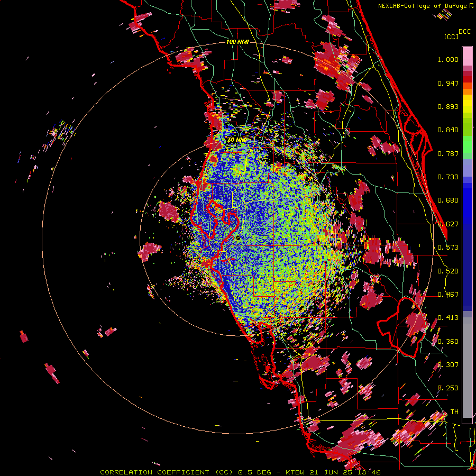
Task: Click the CORRELATION COEFFICIENT caption text
Action: click(154, 472)
